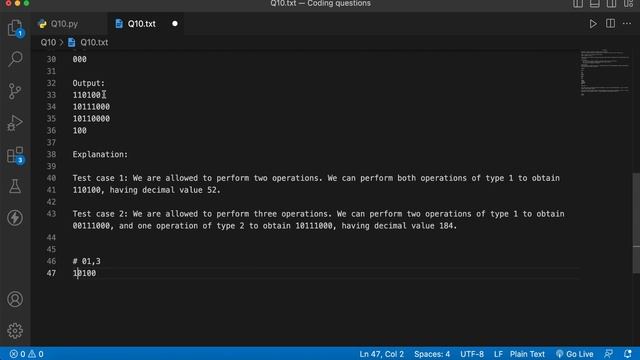The image size is (640, 360).
Task: Change end of line sequence LF
Action: coord(498,354)
